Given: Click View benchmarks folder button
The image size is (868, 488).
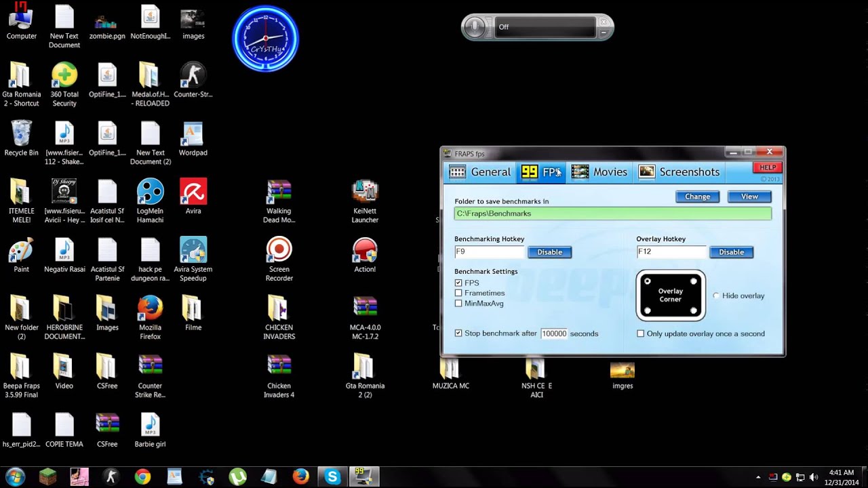Looking at the screenshot, I should [x=749, y=197].
